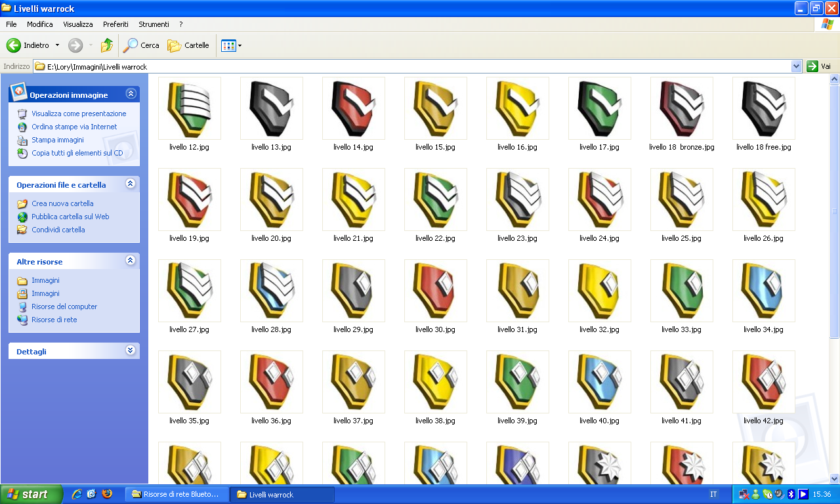Image resolution: width=840 pixels, height=504 pixels.
Task: Click Ordina stampe via Internet link
Action: pos(74,127)
